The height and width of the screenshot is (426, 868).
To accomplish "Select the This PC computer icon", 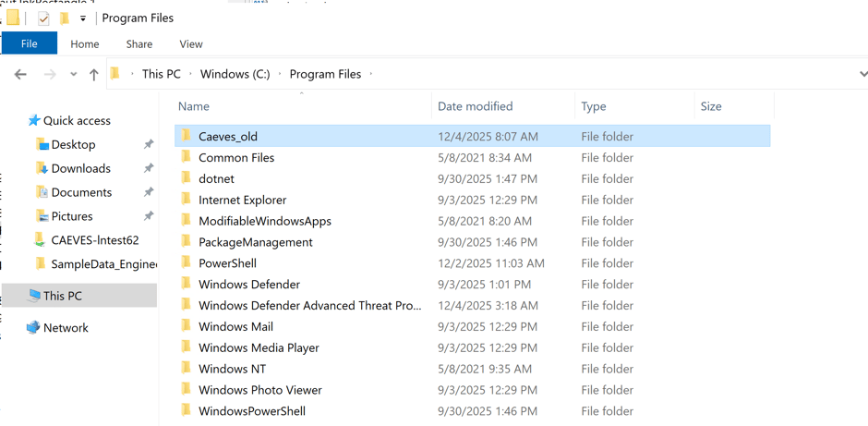I will (x=34, y=296).
